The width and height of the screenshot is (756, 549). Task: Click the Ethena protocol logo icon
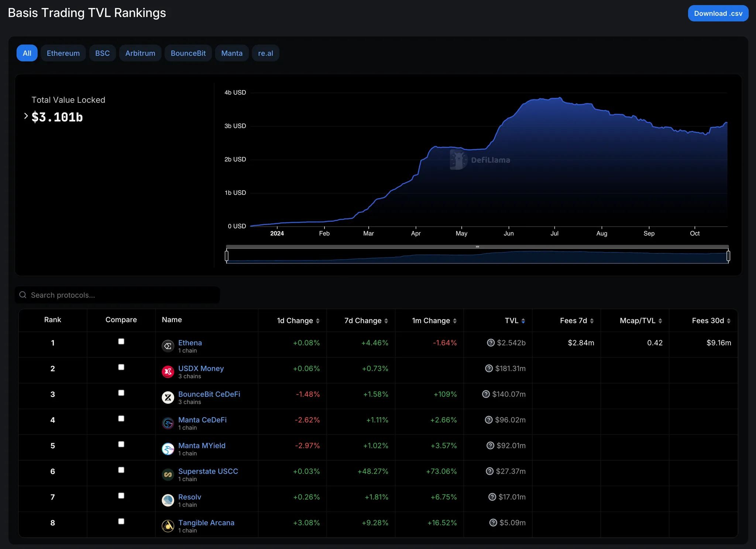pos(168,346)
